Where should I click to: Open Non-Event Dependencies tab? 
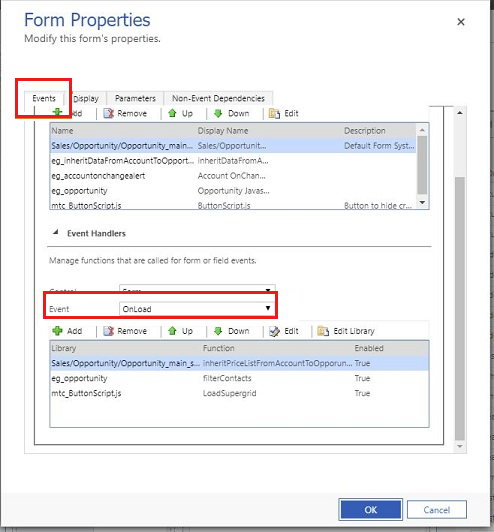click(x=218, y=98)
